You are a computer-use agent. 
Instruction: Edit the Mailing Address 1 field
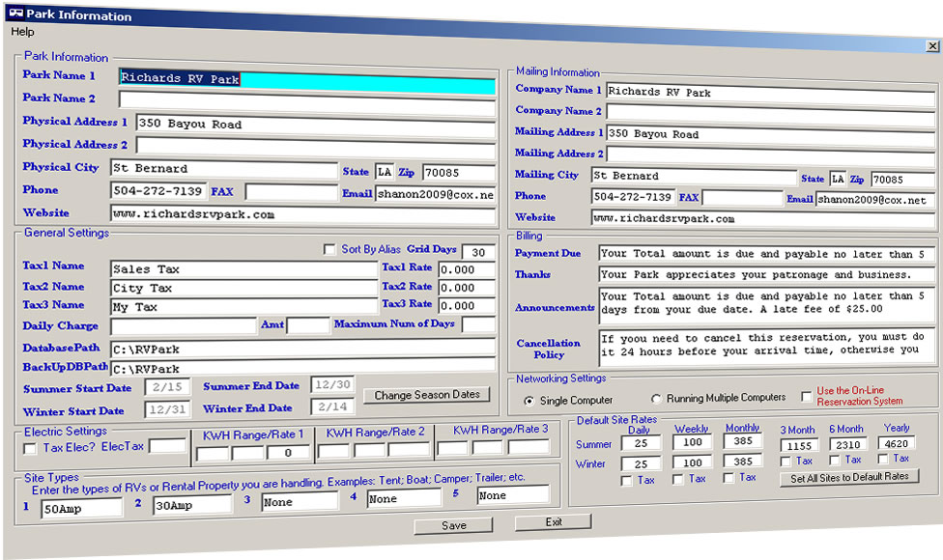pos(770,136)
